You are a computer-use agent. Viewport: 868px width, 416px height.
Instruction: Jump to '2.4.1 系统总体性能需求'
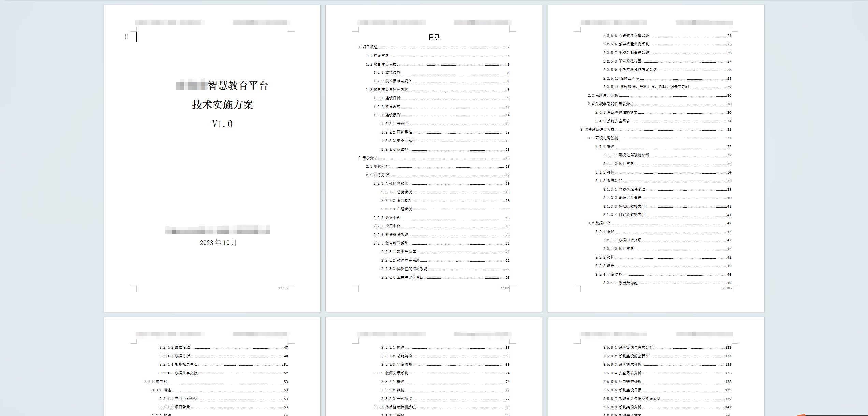tap(663, 113)
